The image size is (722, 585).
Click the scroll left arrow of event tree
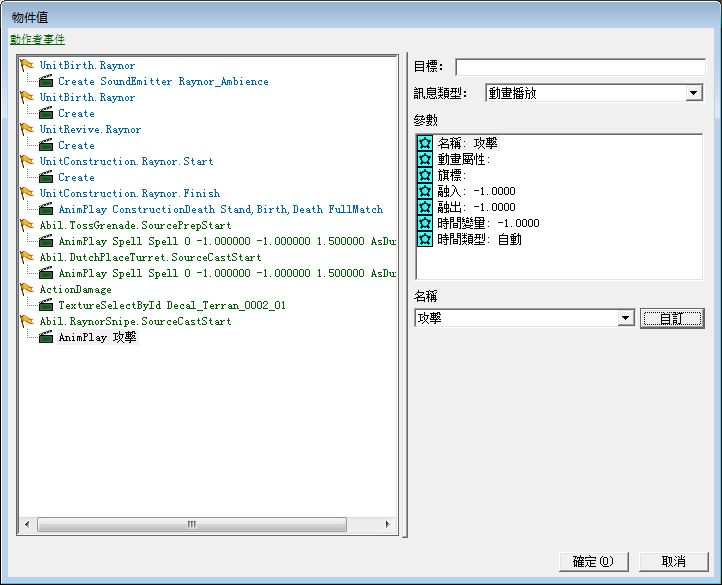click(x=27, y=524)
